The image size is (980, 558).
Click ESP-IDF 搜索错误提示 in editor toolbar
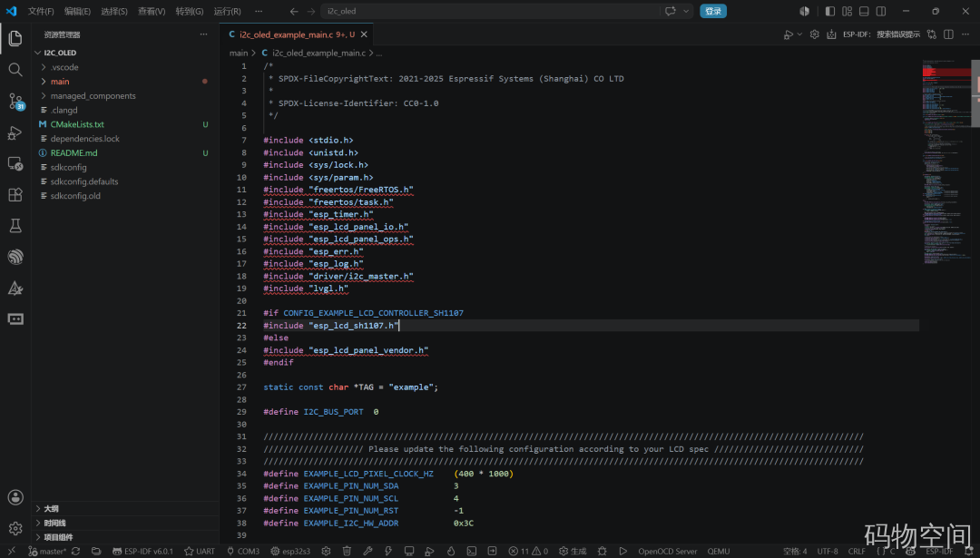(x=881, y=34)
